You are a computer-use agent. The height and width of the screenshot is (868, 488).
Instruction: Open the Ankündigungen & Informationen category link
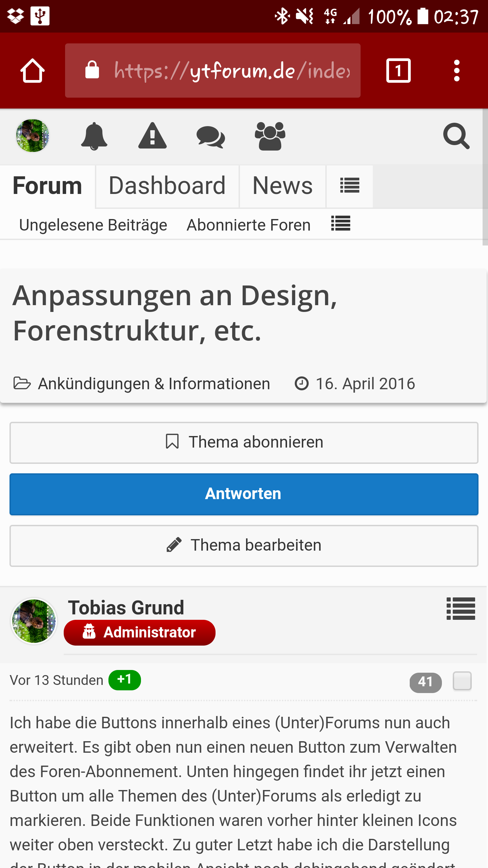[154, 384]
